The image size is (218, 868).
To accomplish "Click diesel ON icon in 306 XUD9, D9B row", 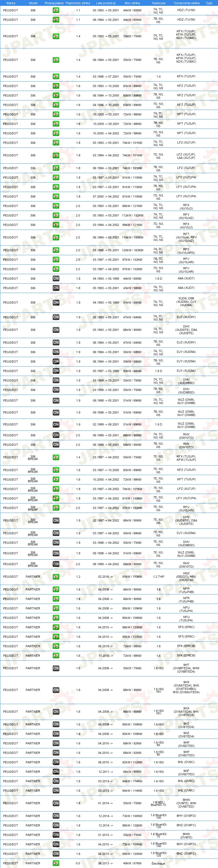I will 56,303.
